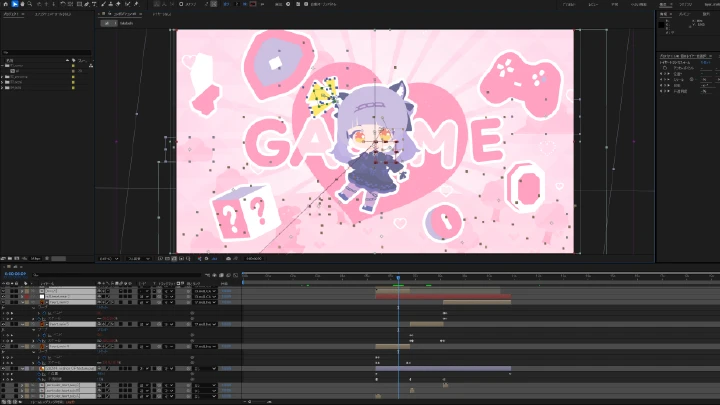
Task: Select the Eraser tool
Action: point(118,4)
